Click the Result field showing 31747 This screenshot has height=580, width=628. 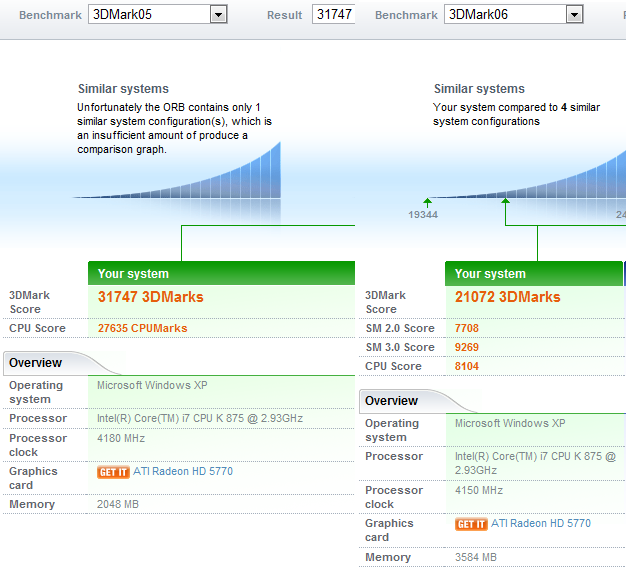(x=333, y=14)
